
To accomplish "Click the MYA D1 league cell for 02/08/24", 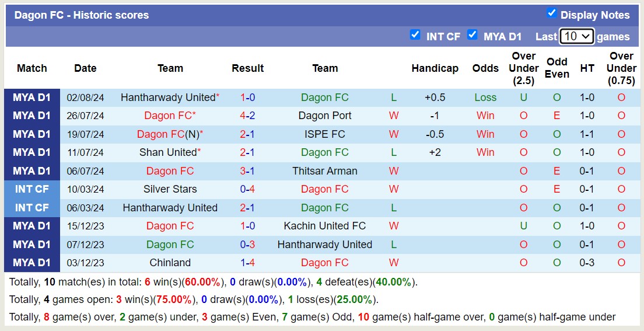I will tap(32, 97).
